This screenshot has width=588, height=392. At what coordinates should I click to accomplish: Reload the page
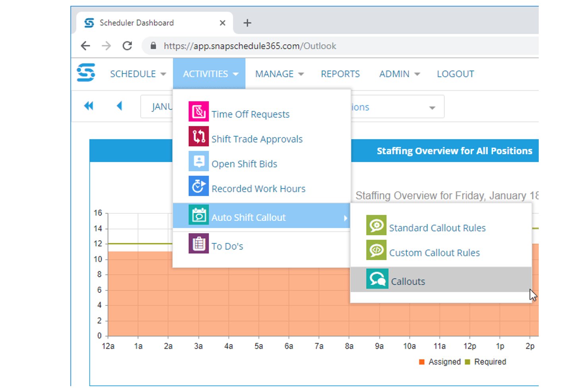pos(127,46)
